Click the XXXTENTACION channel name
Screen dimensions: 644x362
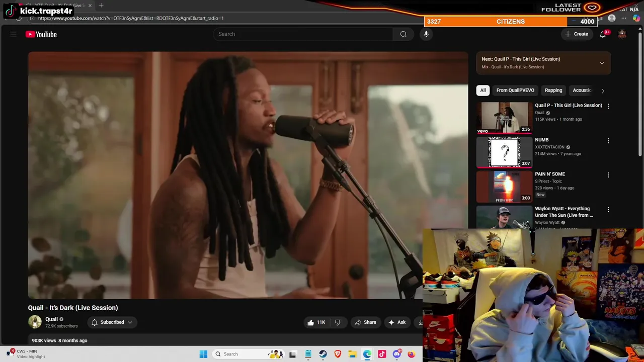(549, 147)
